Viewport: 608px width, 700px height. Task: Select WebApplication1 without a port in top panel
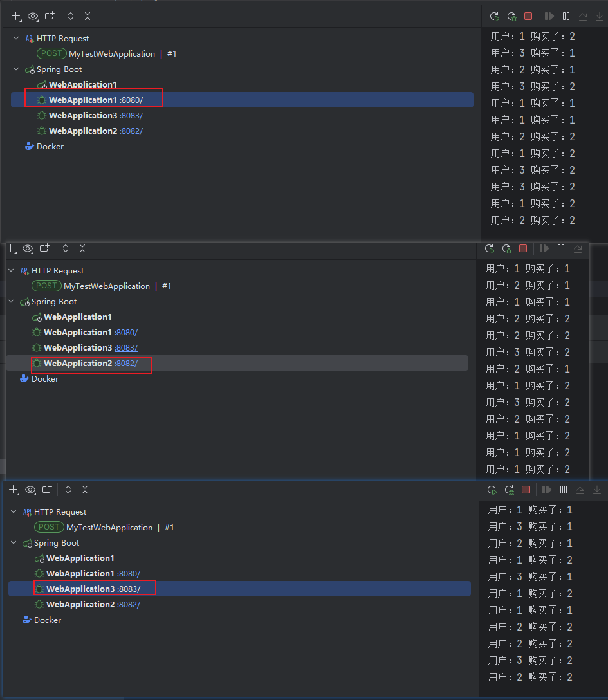77,85
